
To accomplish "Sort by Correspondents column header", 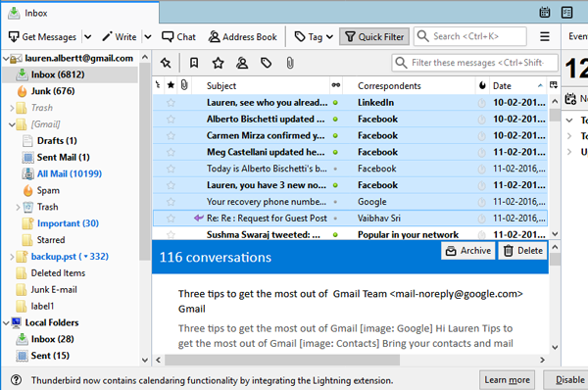I will (x=409, y=85).
